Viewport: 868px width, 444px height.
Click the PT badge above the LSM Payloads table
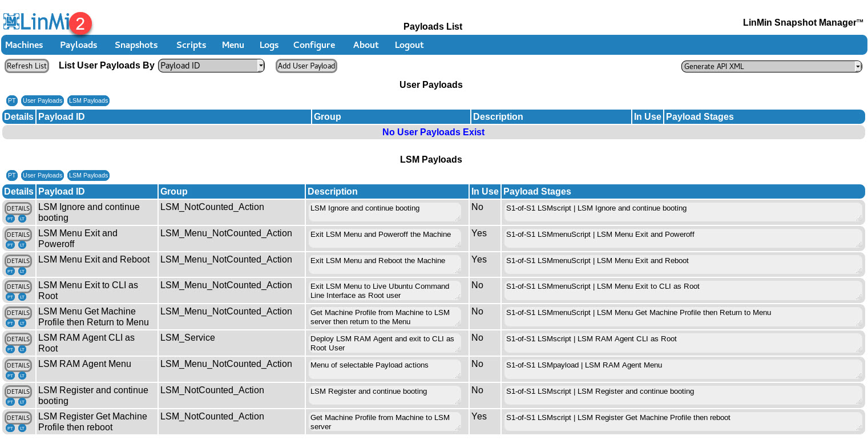pyautogui.click(x=12, y=175)
